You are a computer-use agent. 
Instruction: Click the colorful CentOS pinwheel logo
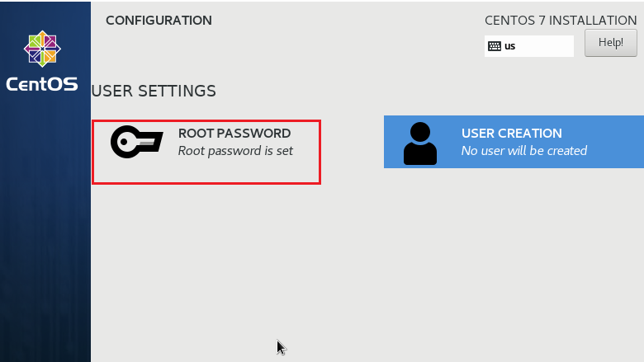pos(42,49)
